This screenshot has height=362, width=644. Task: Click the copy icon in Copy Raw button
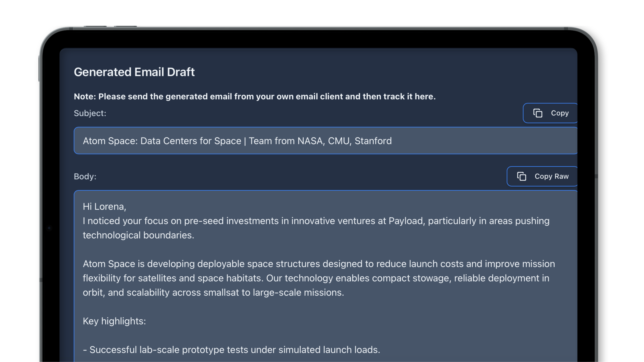pos(522,176)
